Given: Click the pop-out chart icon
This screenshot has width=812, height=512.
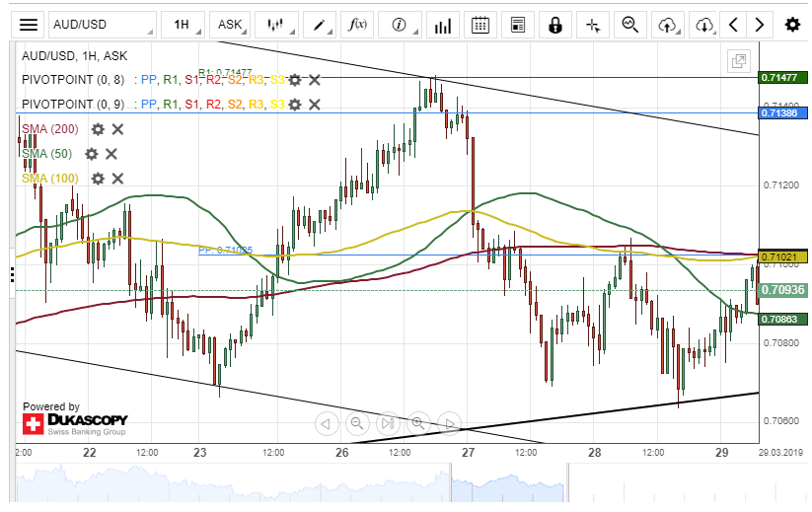Looking at the screenshot, I should pyautogui.click(x=738, y=61).
